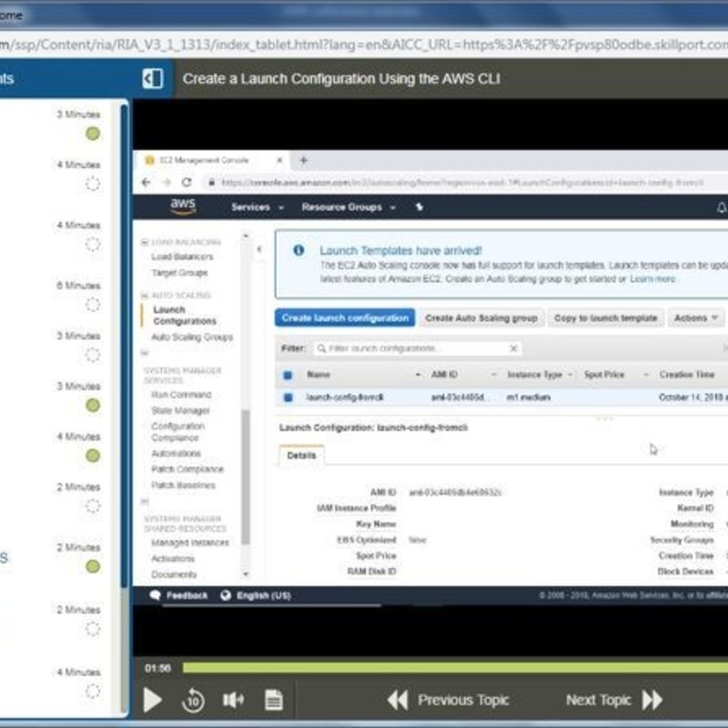Open the notifications bell
This screenshot has width=728, height=728.
(721, 207)
